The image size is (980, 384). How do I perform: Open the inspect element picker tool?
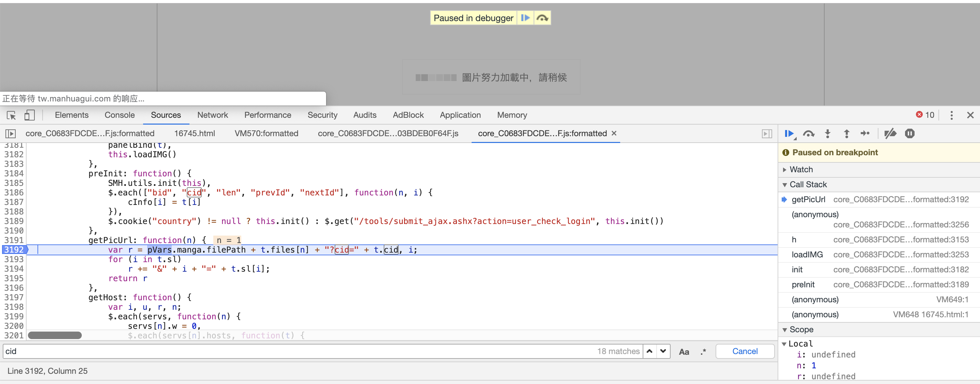11,115
